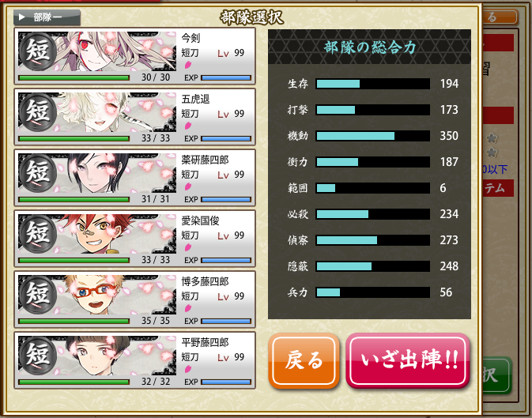Expand the 部隊一 squad selector
This screenshot has height=418, width=532.
point(47,17)
